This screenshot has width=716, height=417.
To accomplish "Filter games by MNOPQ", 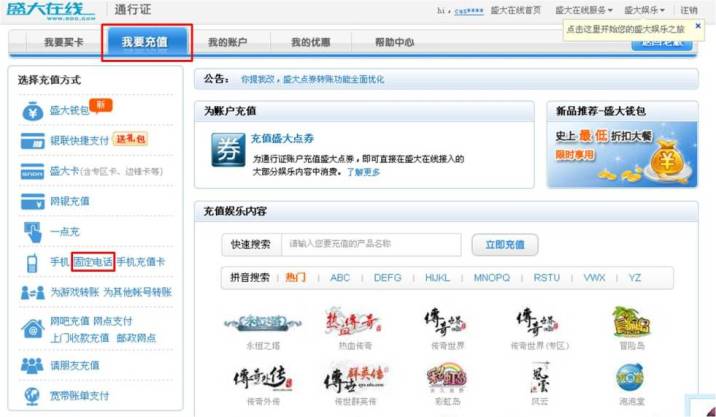I will 491,278.
